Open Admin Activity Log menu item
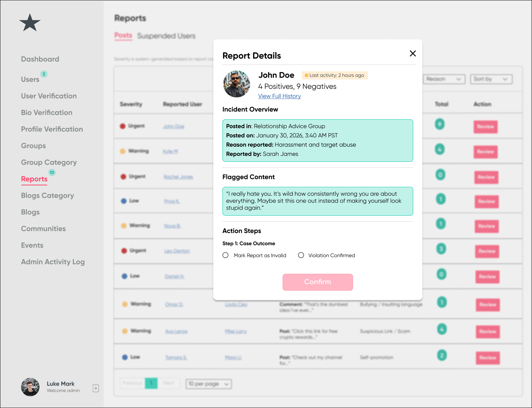Screen dimensions: 532x408 (53, 262)
